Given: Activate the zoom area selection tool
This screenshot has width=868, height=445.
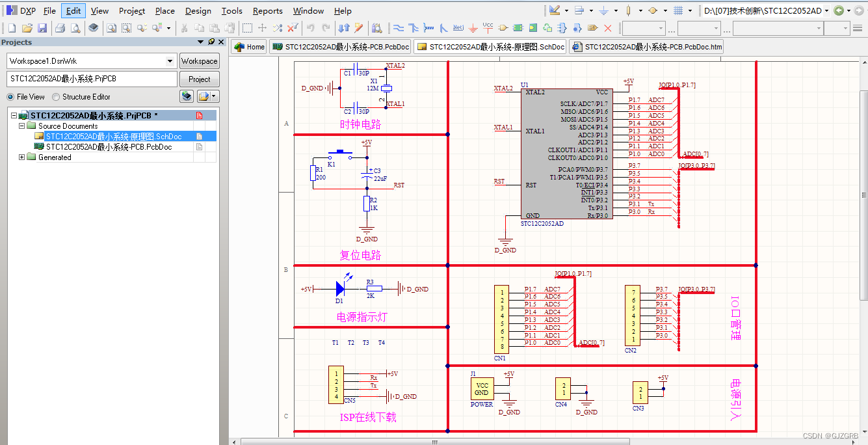Looking at the screenshot, I should 127,27.
